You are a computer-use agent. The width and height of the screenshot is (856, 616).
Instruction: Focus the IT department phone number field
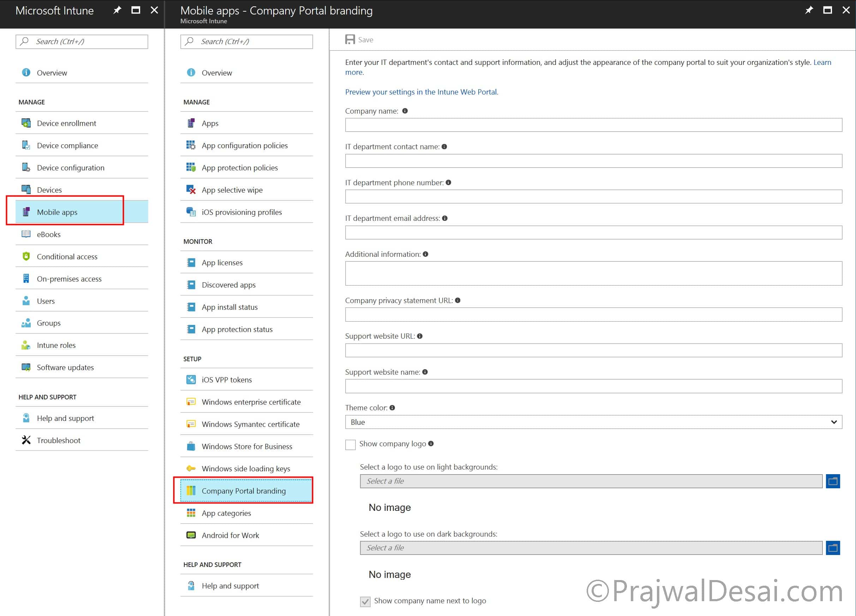[x=593, y=197]
